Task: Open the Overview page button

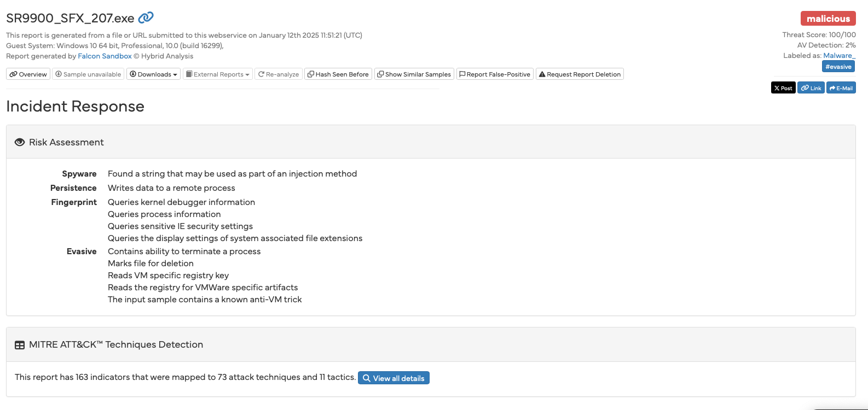Action: [28, 74]
